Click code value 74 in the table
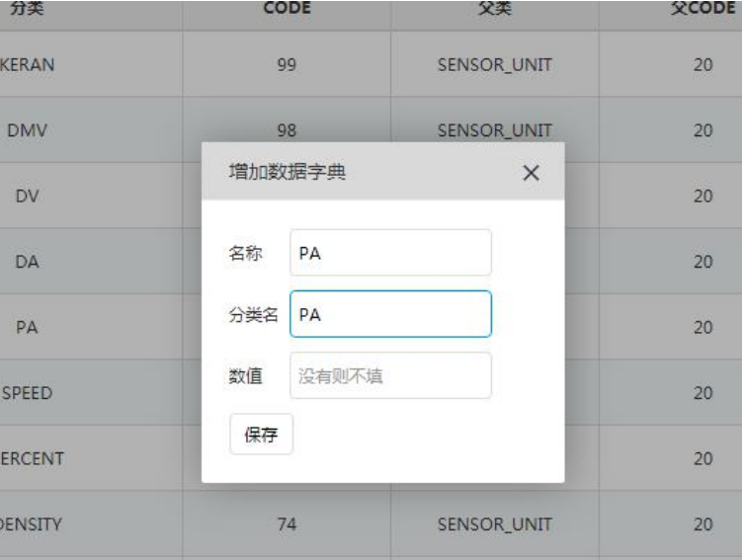742x560 pixels. click(288, 524)
